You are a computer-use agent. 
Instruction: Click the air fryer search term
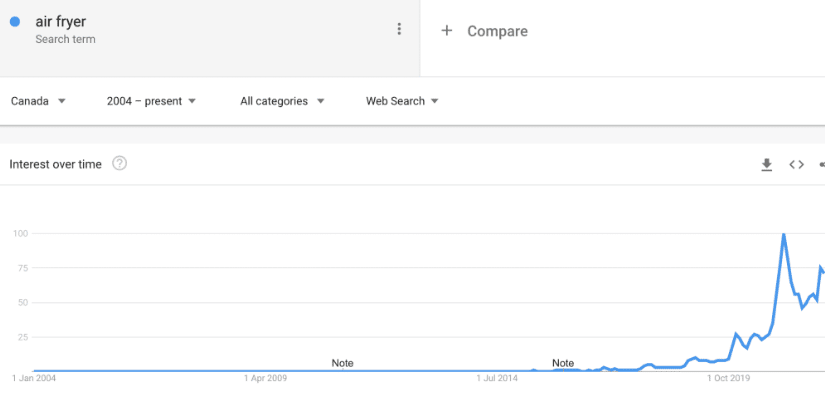(61, 22)
